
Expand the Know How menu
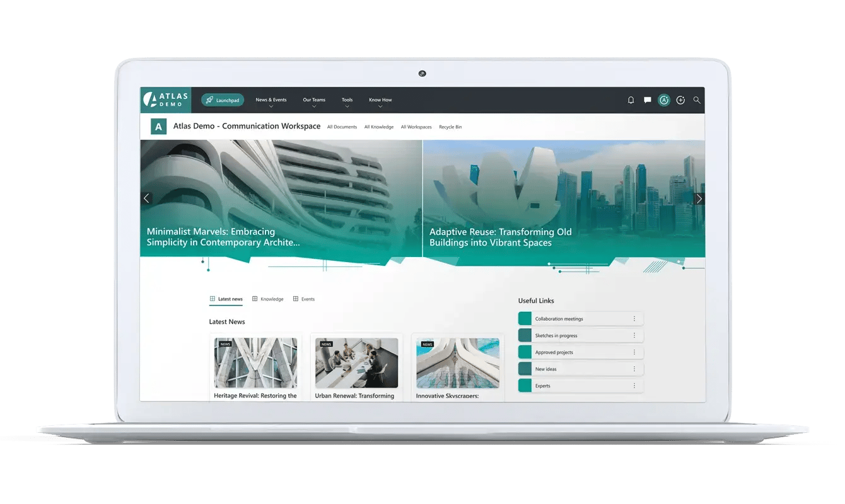[380, 102]
